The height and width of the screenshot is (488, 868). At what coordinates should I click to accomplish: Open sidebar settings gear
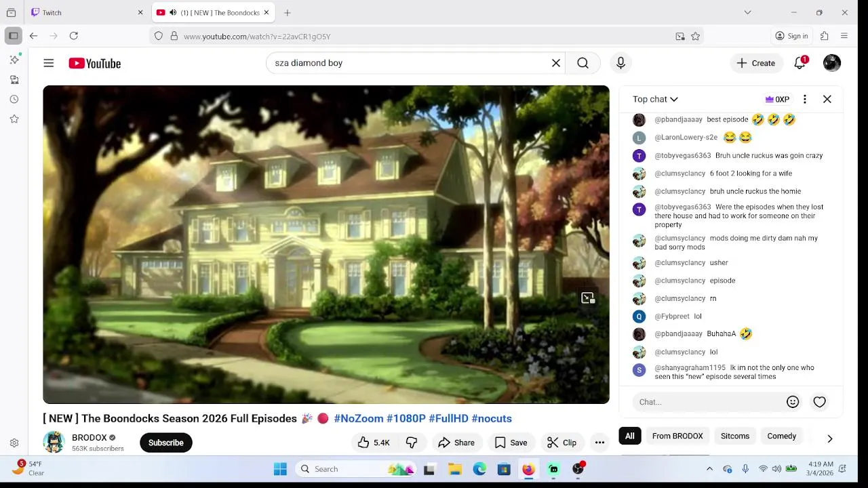[x=14, y=443]
